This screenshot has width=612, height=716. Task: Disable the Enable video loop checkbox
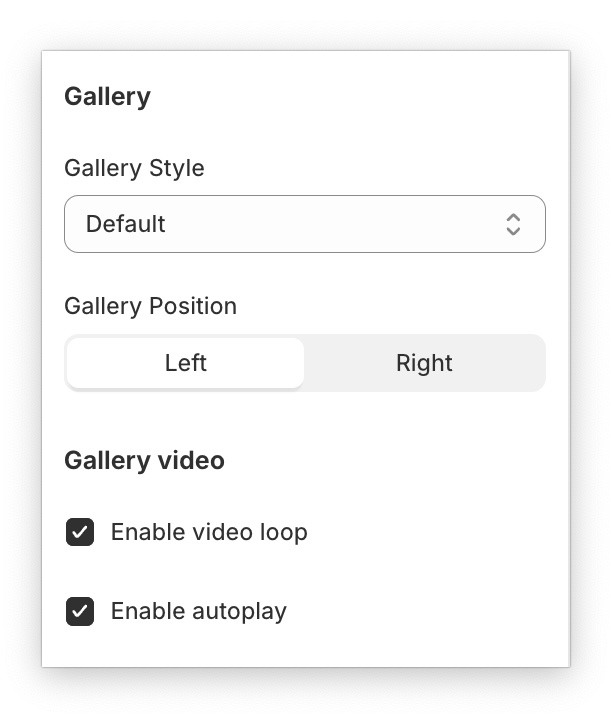[x=80, y=532]
